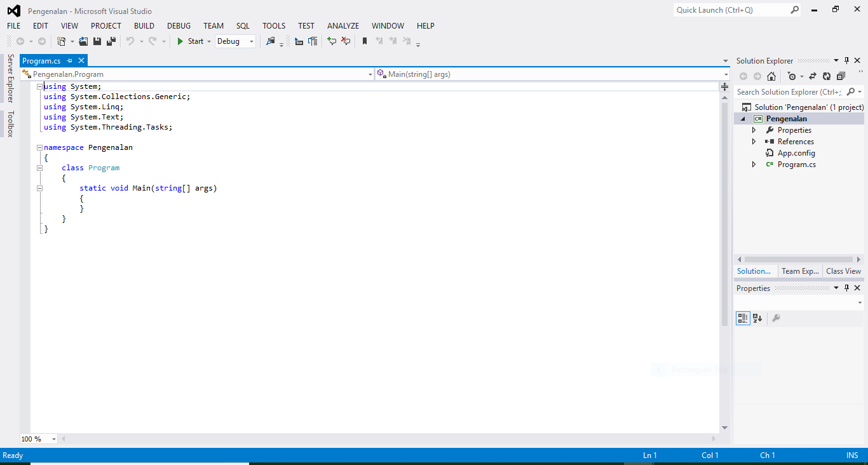Click the Save All toolbar icon

pyautogui.click(x=110, y=41)
